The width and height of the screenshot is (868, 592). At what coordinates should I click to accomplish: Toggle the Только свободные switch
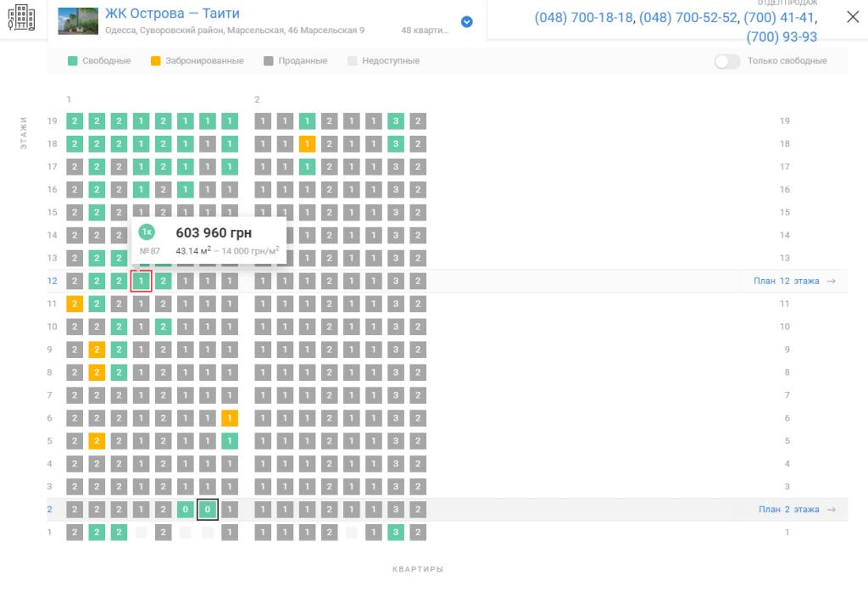726,61
